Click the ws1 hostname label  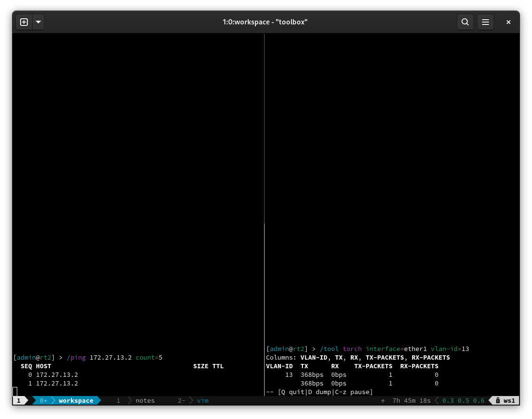(509, 400)
